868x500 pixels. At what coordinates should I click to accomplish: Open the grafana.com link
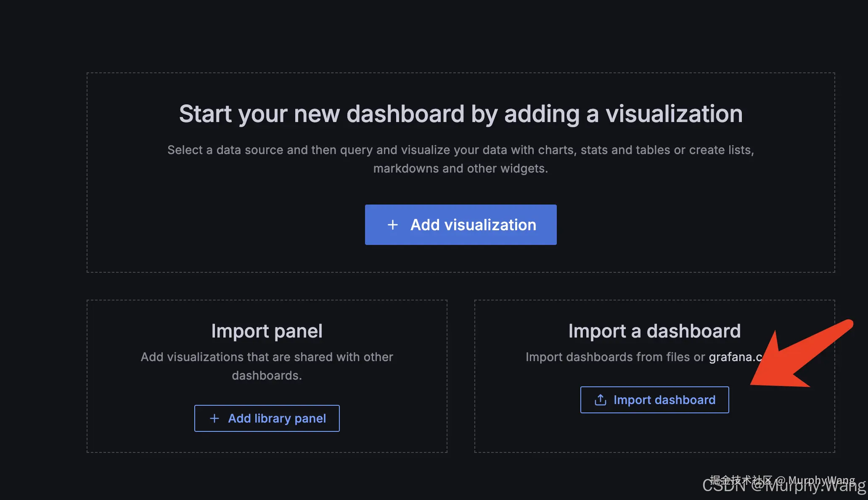coord(735,357)
